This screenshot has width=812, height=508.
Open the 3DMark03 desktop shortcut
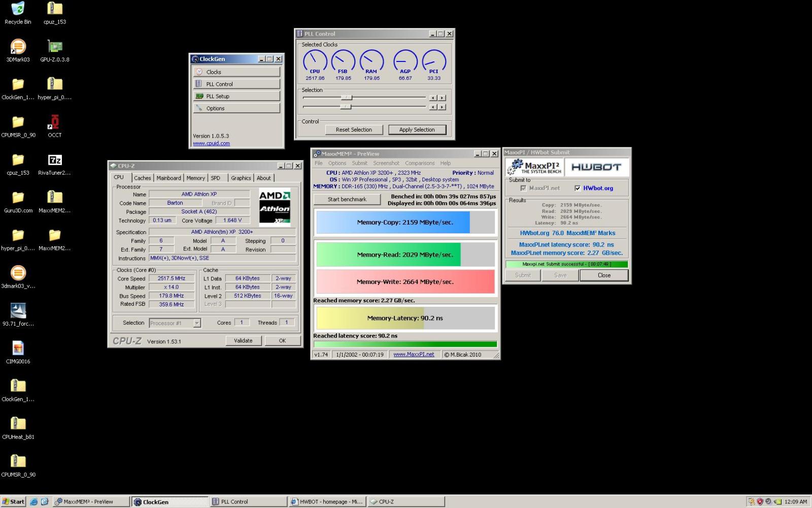[x=18, y=50]
